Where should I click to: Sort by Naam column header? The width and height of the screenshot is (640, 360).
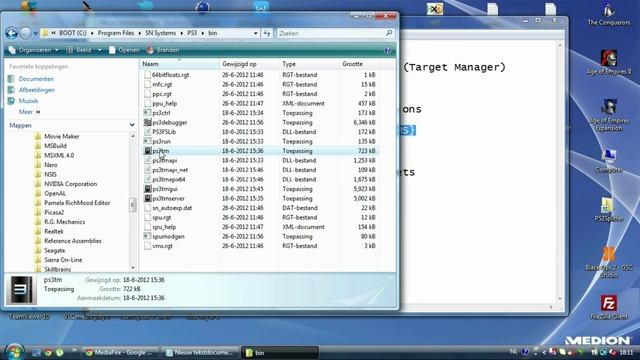click(180, 64)
